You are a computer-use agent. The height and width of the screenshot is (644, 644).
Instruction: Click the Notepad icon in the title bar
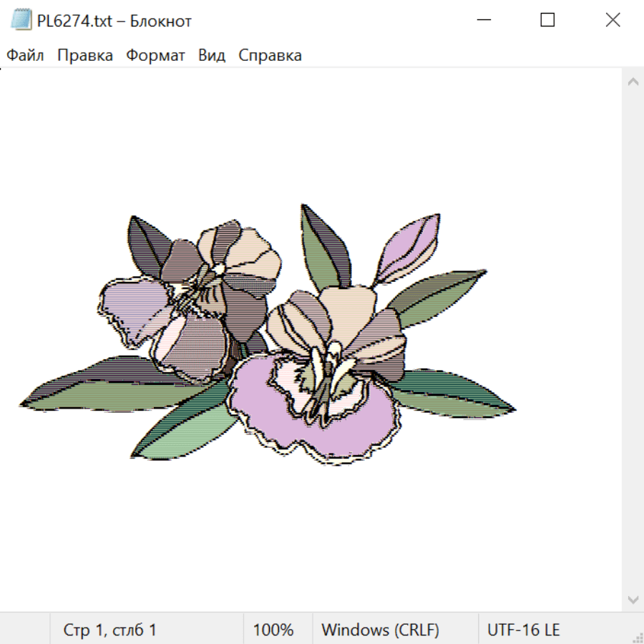pyautogui.click(x=21, y=20)
